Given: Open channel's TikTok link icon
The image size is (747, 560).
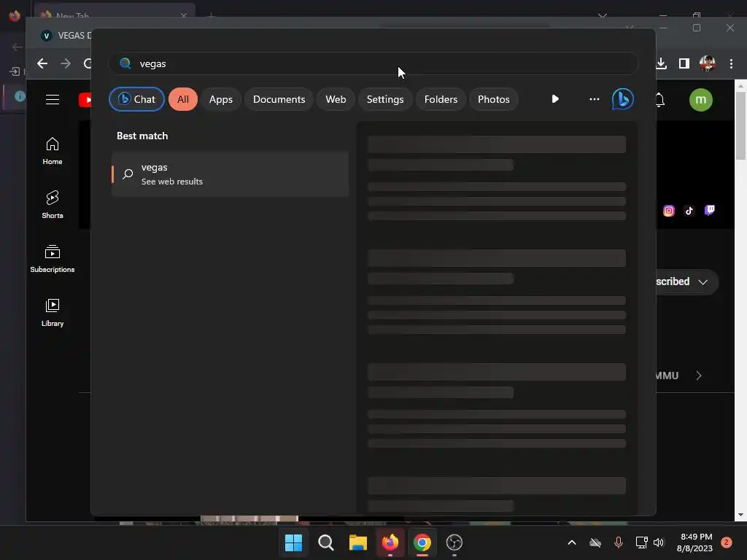Looking at the screenshot, I should pyautogui.click(x=689, y=211).
